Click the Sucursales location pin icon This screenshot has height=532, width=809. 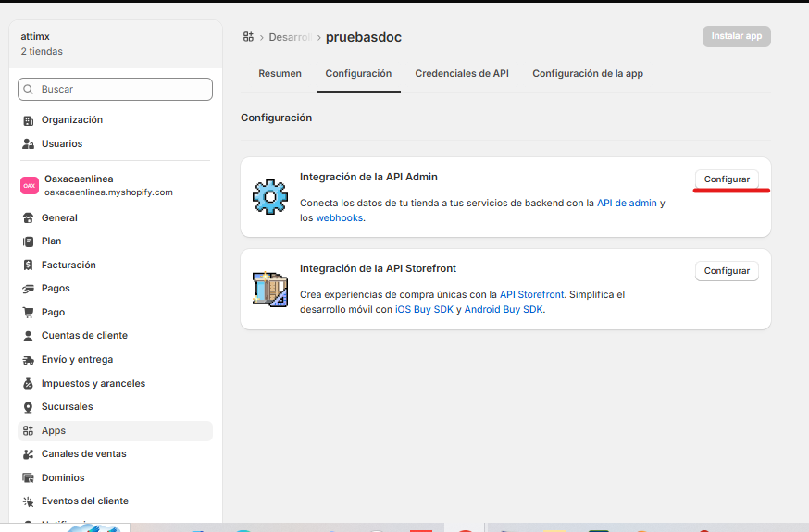29,407
